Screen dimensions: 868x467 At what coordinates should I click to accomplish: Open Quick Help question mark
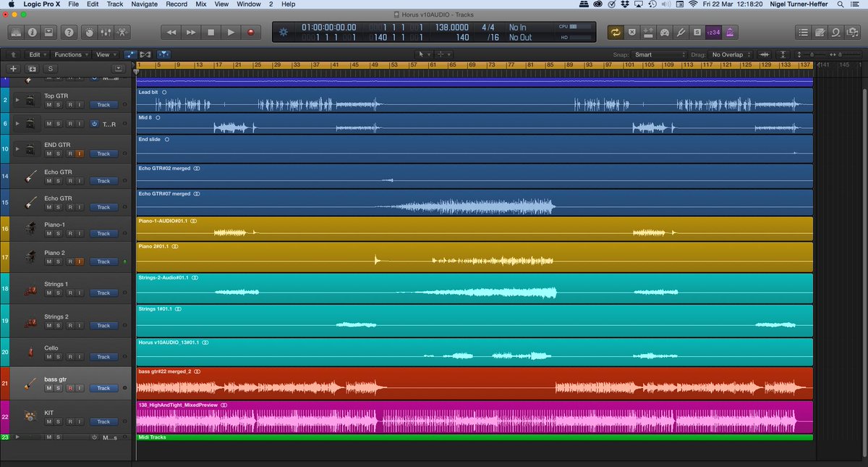click(x=69, y=33)
